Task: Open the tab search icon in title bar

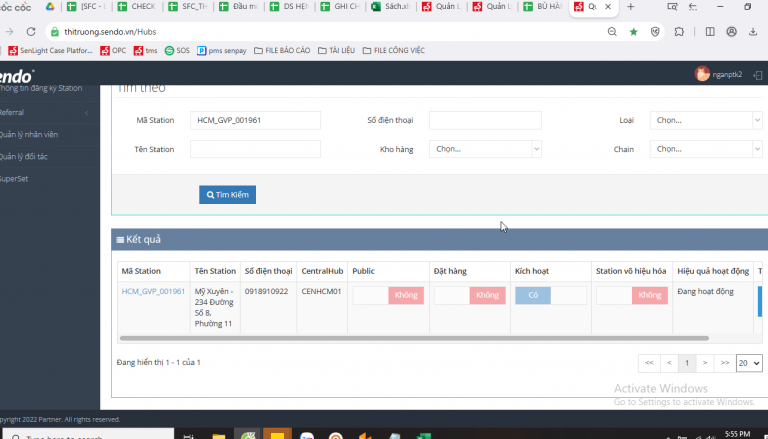Action: pos(672,7)
